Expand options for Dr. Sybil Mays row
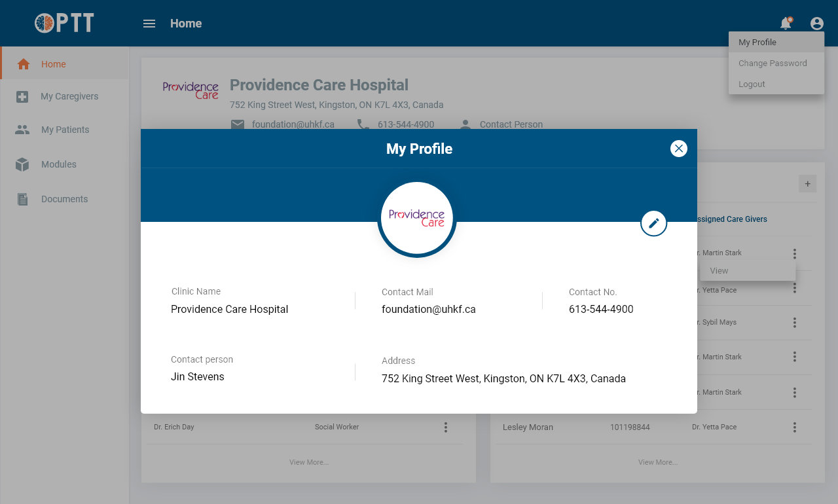Image resolution: width=838 pixels, height=504 pixels. (x=794, y=323)
